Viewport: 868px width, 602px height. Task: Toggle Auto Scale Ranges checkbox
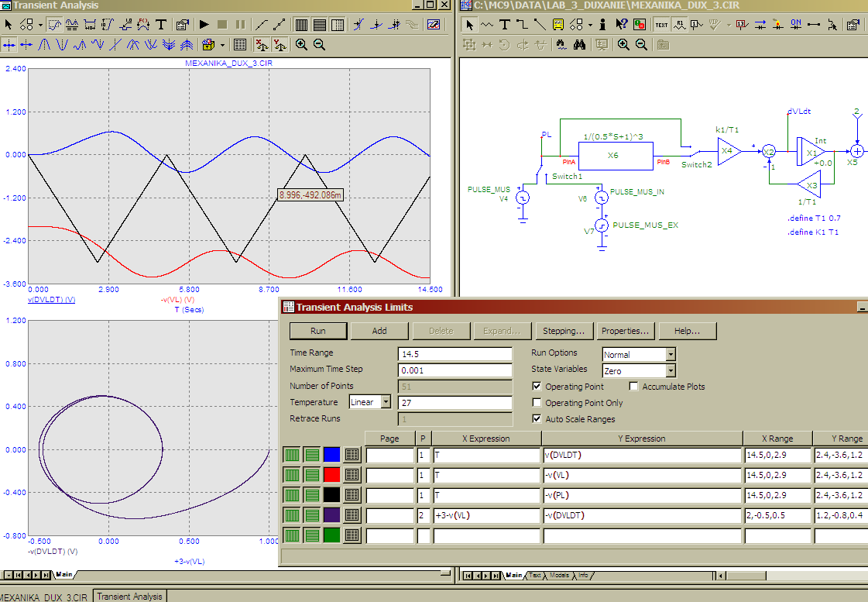[537, 418]
